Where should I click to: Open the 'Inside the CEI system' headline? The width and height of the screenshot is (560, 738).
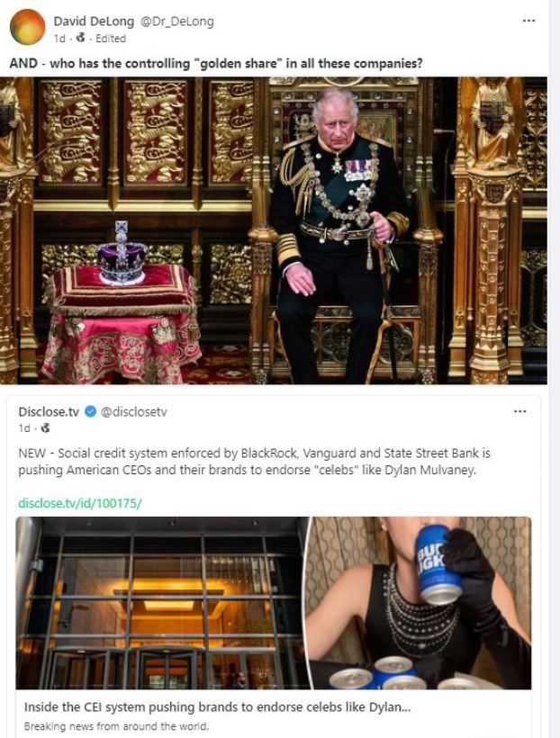(217, 706)
